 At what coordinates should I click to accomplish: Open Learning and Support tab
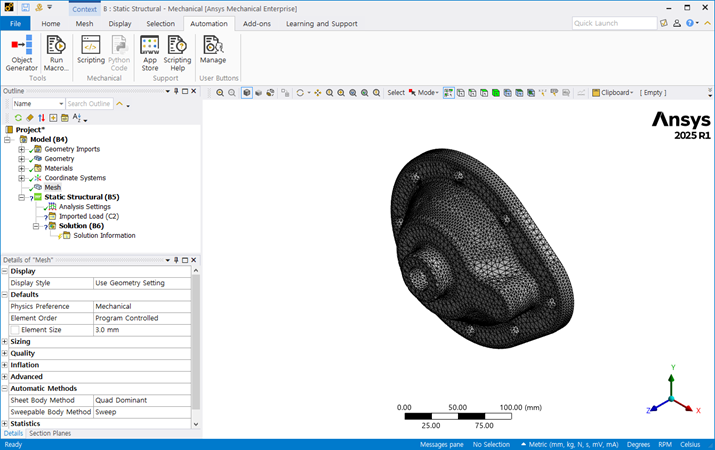tap(321, 24)
